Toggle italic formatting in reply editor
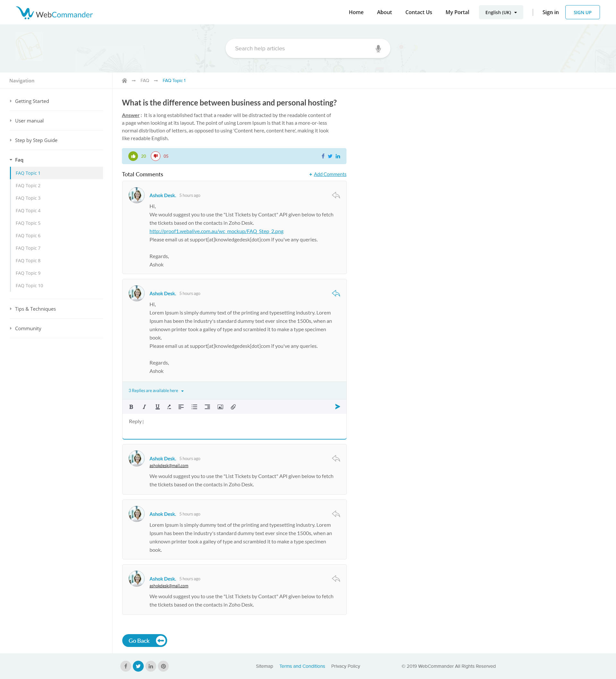 [144, 407]
